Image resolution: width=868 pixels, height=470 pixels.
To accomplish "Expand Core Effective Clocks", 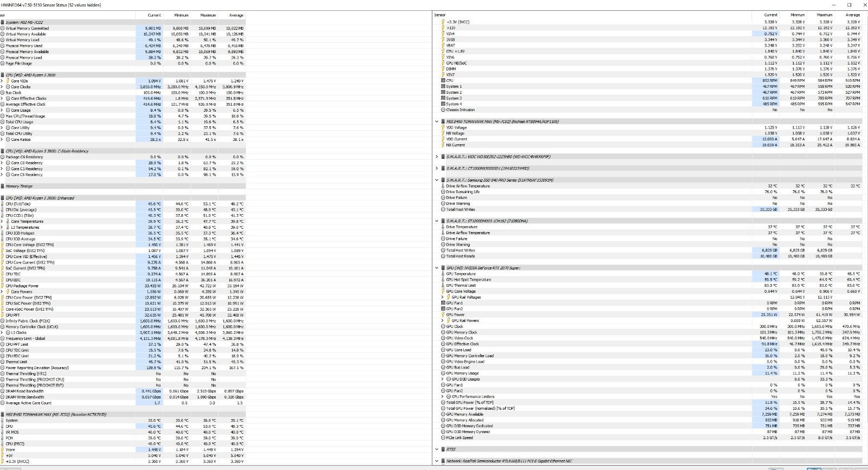I will 2,99.
